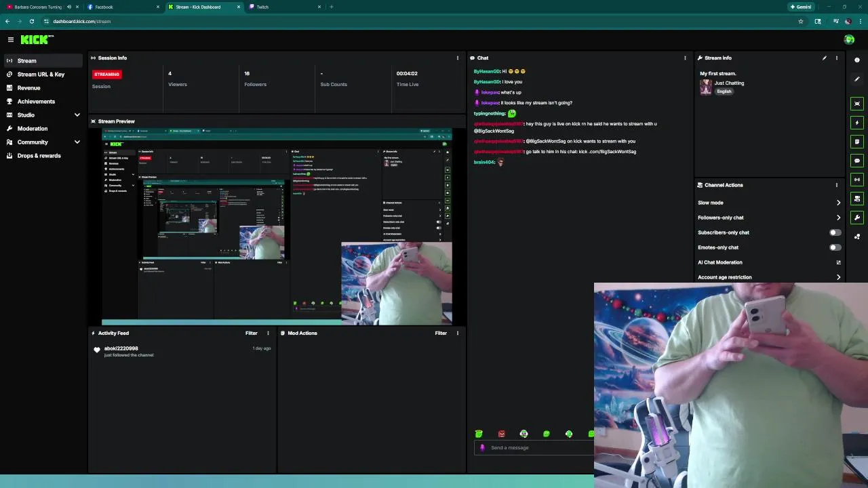Go back with the browser back arrow

click(x=7, y=21)
